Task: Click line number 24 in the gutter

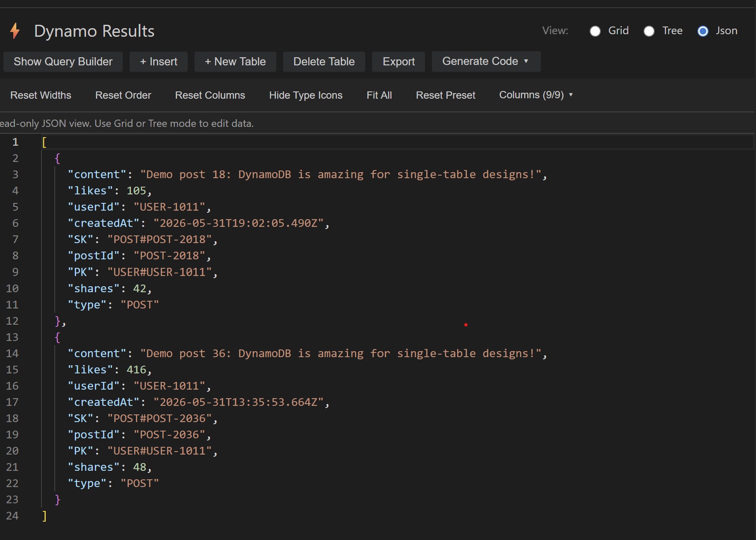Action: 12,516
